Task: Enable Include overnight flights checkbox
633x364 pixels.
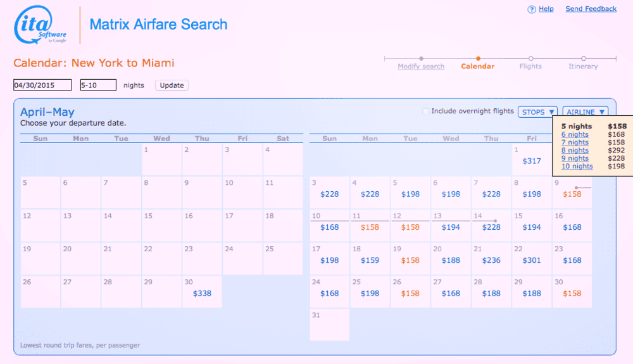Action: click(425, 111)
